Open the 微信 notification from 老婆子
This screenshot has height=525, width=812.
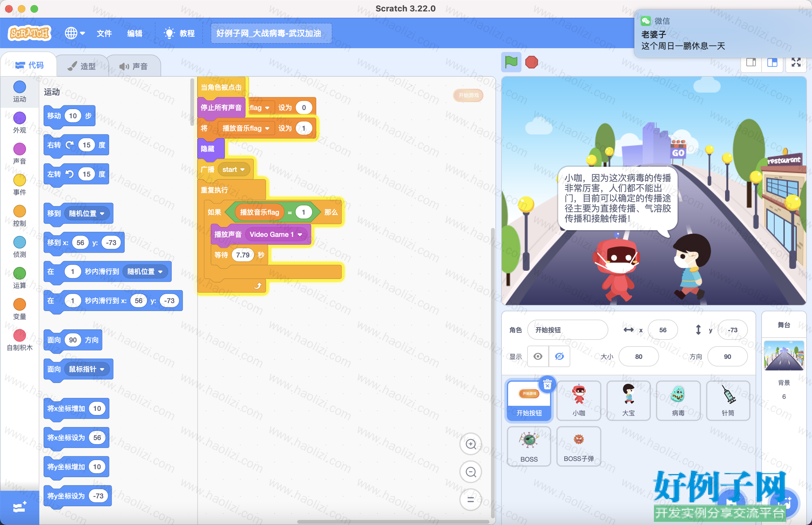click(x=722, y=34)
